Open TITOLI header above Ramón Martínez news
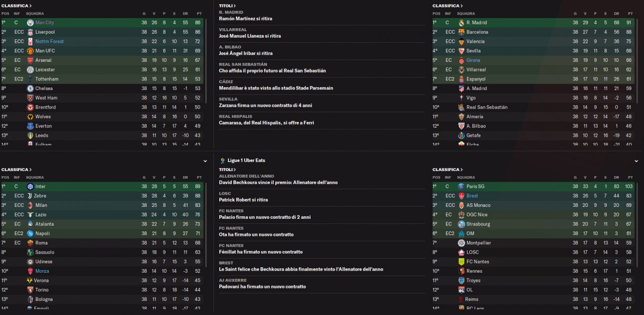644x315 pixels. coord(227,6)
